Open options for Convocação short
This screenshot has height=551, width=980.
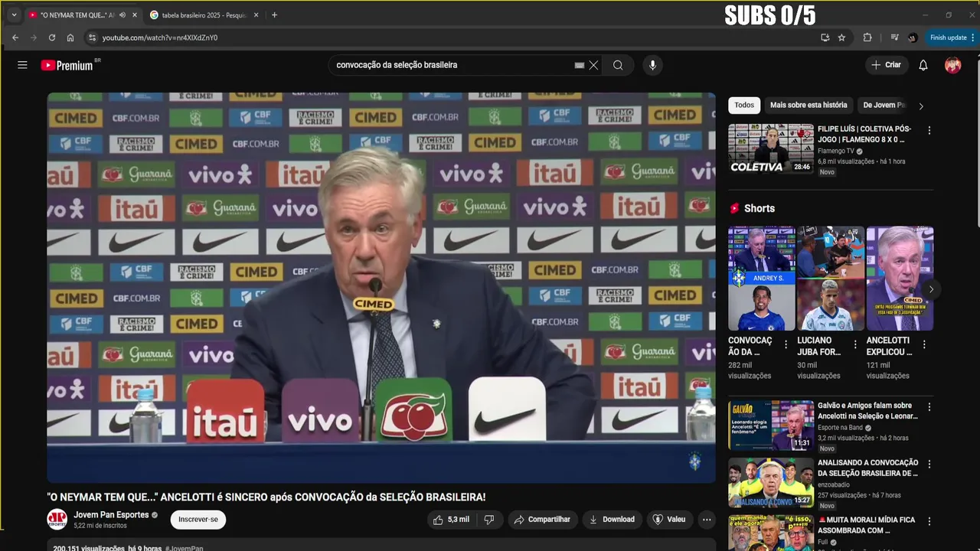[x=786, y=344]
